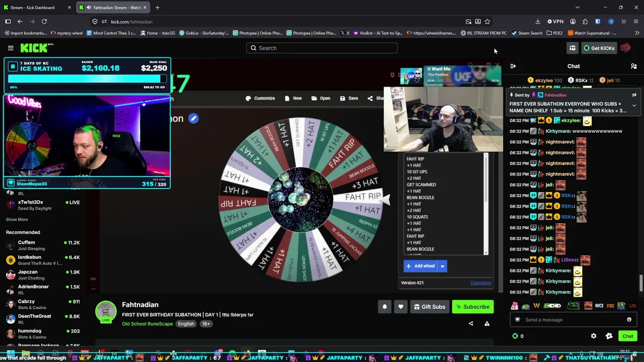Screen dimensions: 644x362
Task: Click the Gift Subs button
Action: click(430, 307)
